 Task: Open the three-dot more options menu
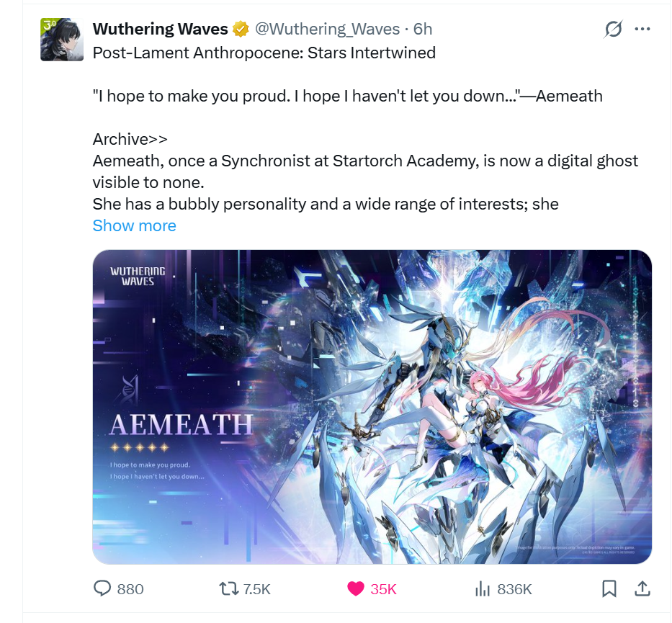642,29
